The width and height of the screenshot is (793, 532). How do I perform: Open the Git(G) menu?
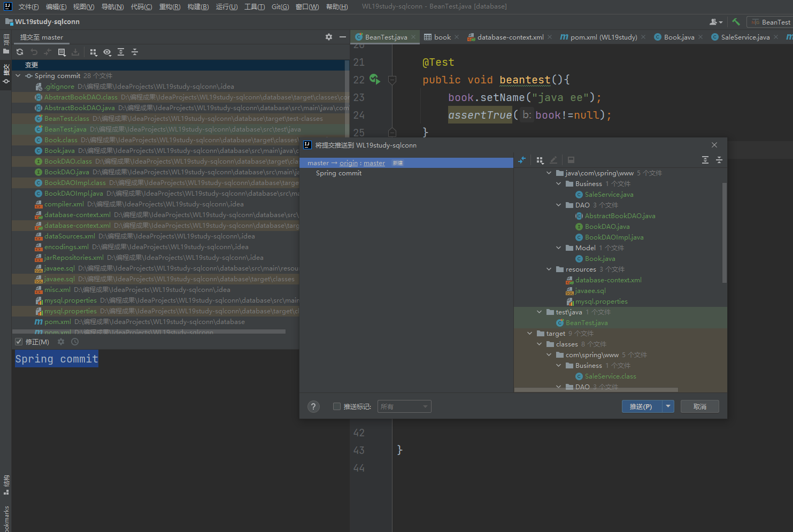280,6
